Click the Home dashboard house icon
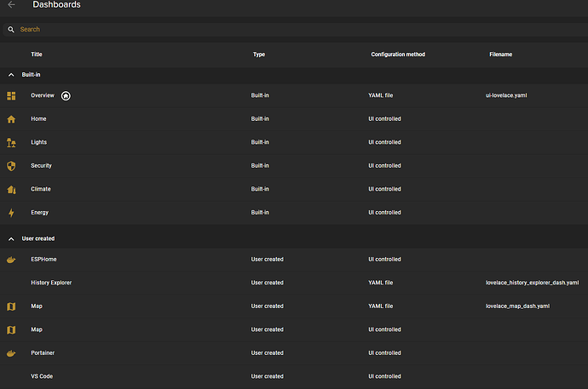The width and height of the screenshot is (588, 389). coord(11,119)
